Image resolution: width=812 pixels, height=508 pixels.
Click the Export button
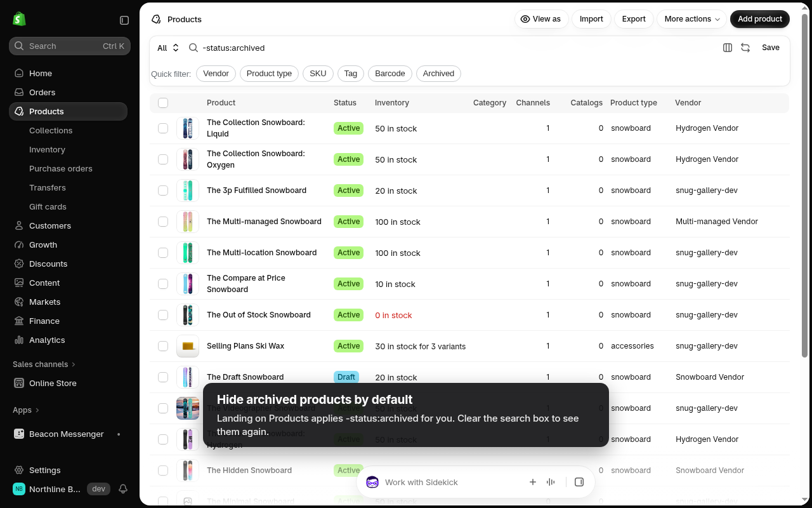(x=634, y=19)
